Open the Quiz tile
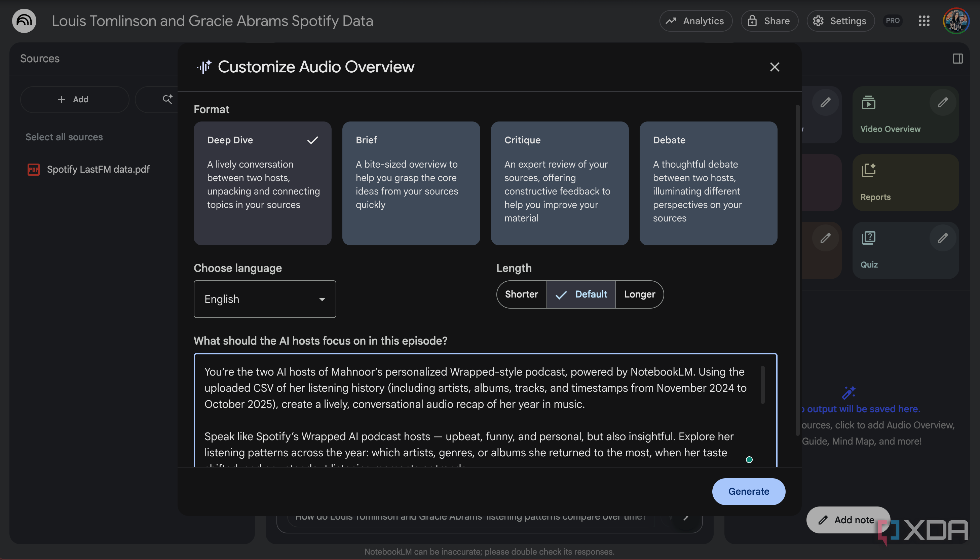This screenshot has width=980, height=560. [x=905, y=250]
